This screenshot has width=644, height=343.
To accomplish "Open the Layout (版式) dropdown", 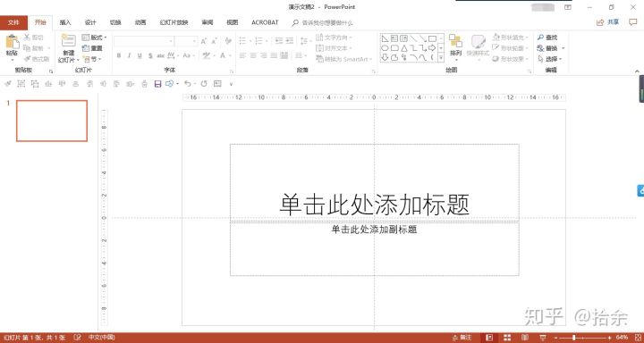I will [95, 38].
